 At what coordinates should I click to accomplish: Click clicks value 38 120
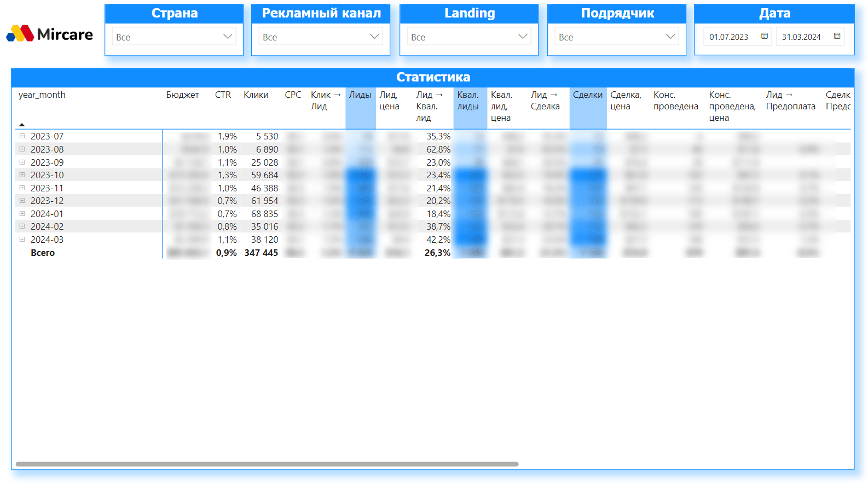click(x=265, y=239)
